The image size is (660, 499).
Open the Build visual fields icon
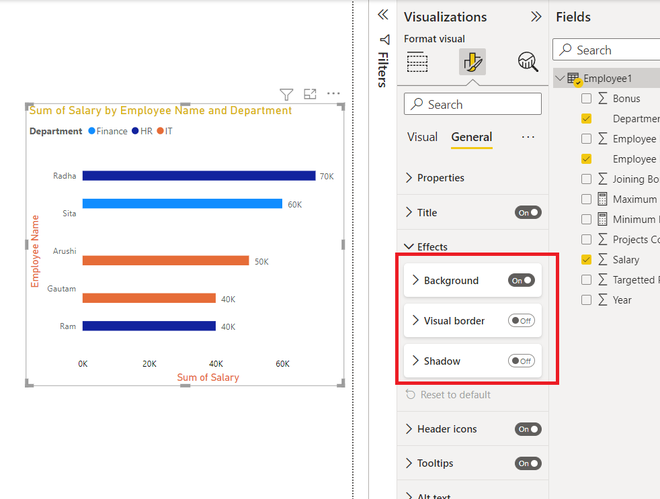coord(417,62)
